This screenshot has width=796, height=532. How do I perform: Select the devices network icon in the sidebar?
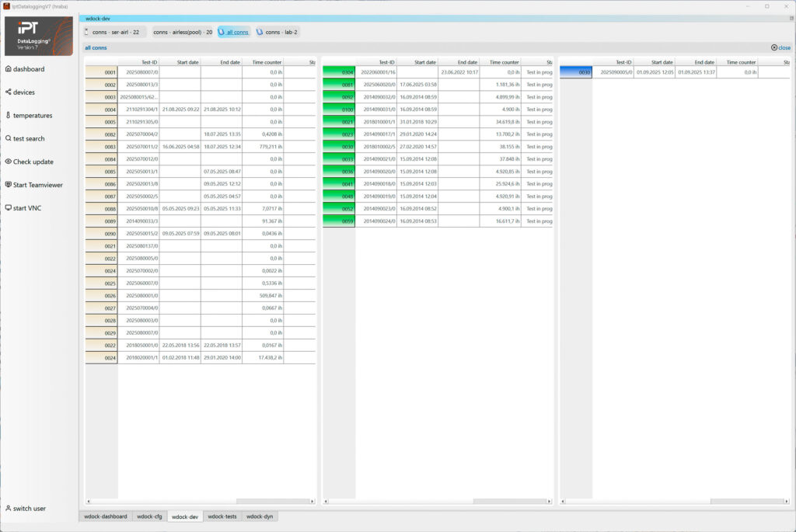(x=9, y=92)
